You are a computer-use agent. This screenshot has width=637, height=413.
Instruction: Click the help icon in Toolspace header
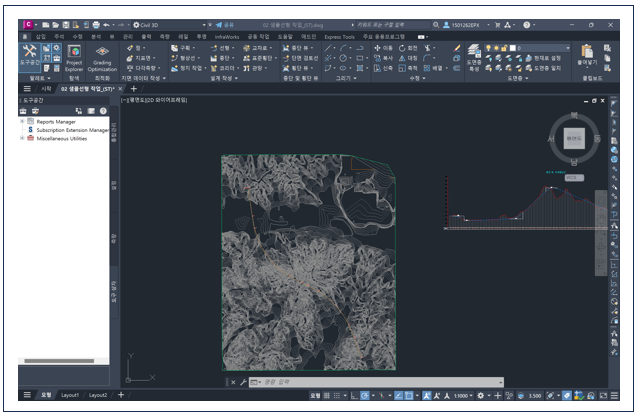click(x=103, y=111)
